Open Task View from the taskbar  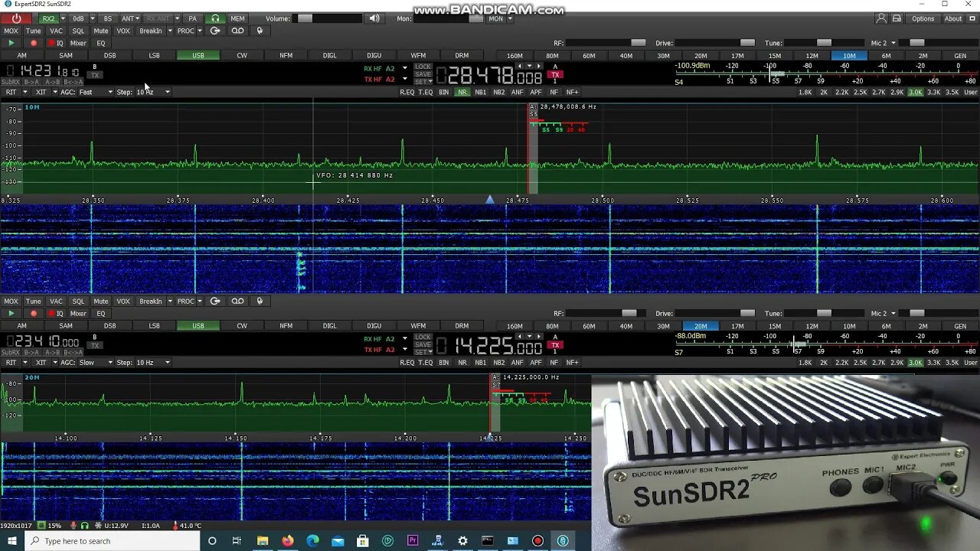tap(237, 540)
